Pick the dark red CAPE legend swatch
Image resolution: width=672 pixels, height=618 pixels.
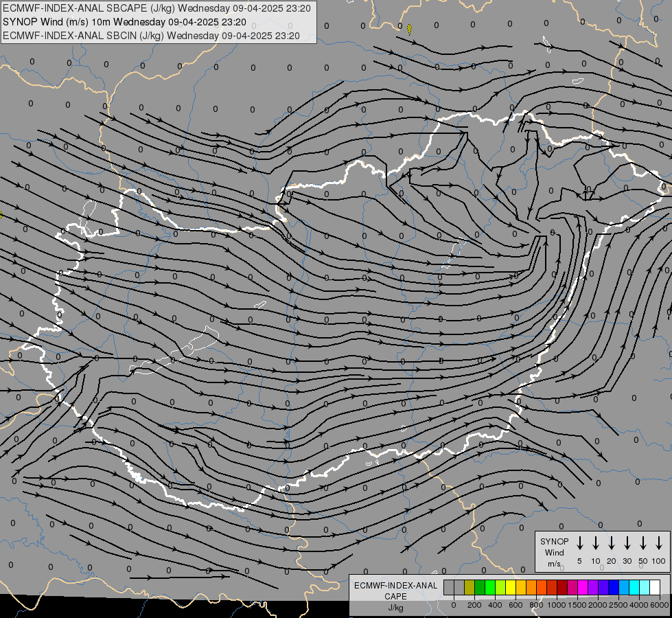pyautogui.click(x=563, y=587)
